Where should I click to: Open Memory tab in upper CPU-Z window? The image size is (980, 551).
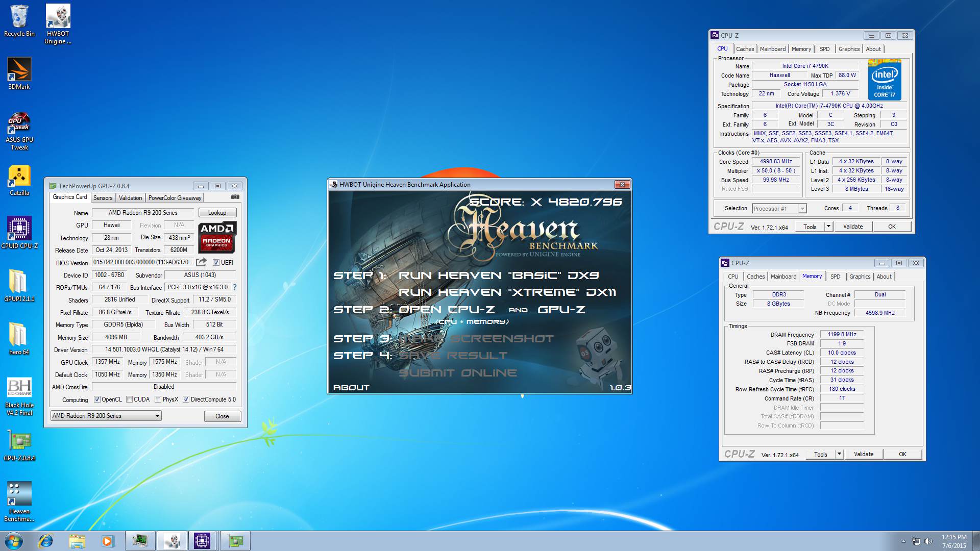click(801, 49)
